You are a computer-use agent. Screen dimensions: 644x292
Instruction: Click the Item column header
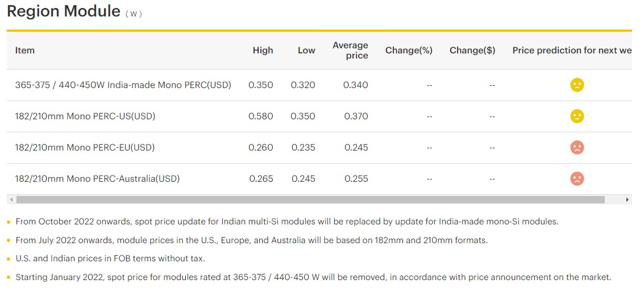click(x=25, y=50)
